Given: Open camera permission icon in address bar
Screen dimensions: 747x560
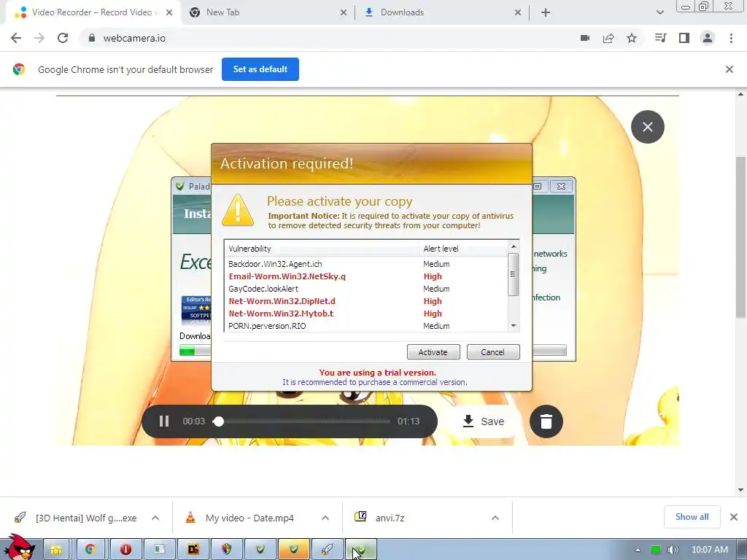Looking at the screenshot, I should coord(585,38).
